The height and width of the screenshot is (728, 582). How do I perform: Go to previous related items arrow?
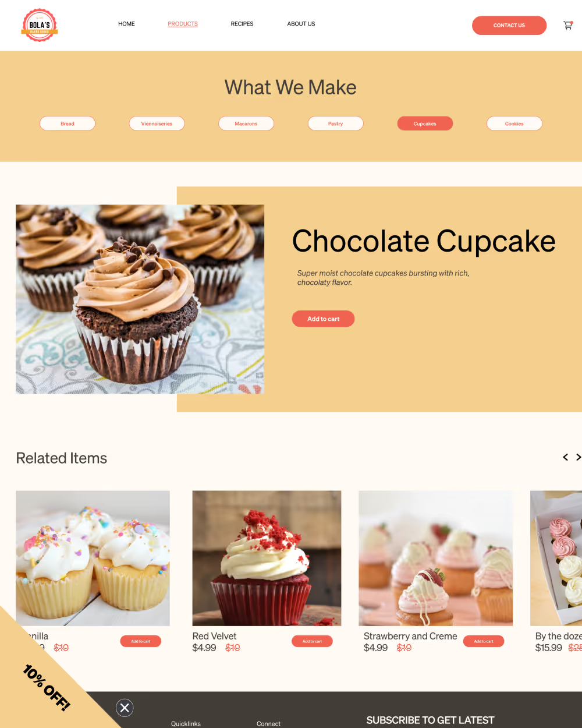click(x=565, y=457)
